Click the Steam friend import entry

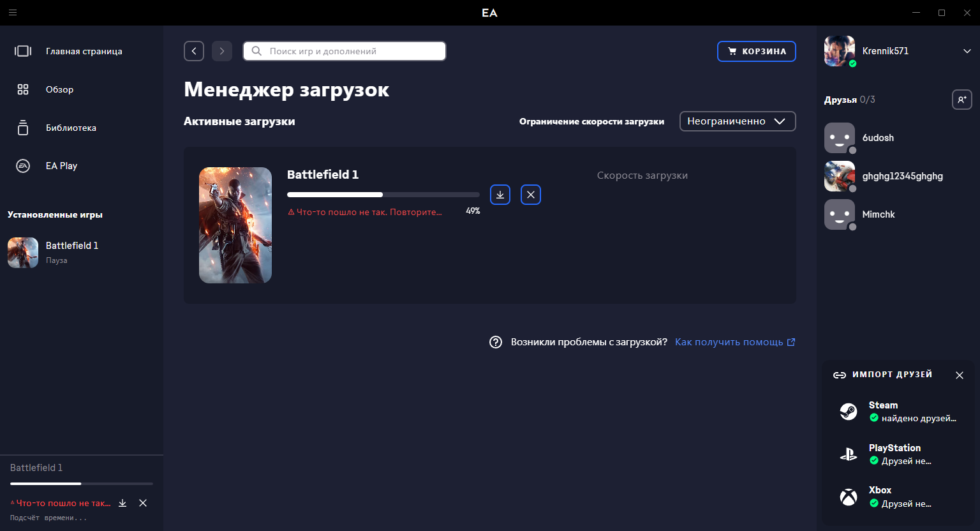[898, 412]
